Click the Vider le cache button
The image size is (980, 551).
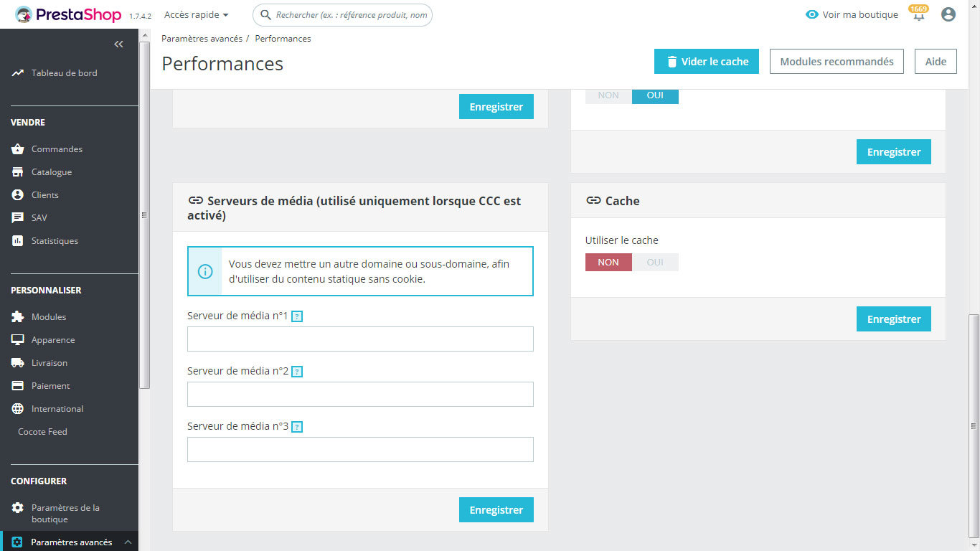707,62
